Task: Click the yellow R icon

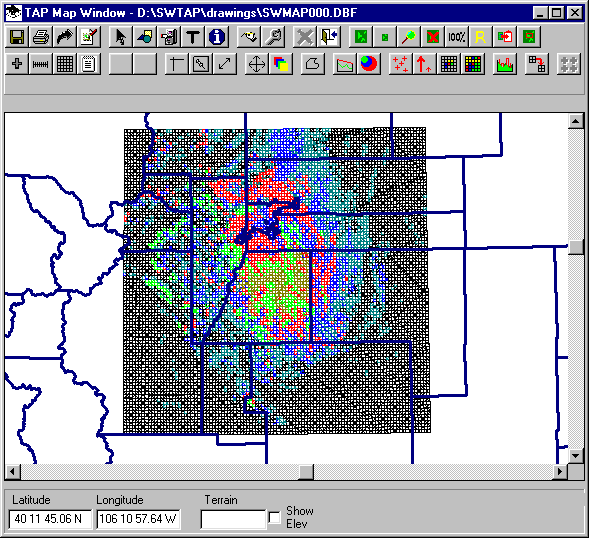Action: coord(480,37)
